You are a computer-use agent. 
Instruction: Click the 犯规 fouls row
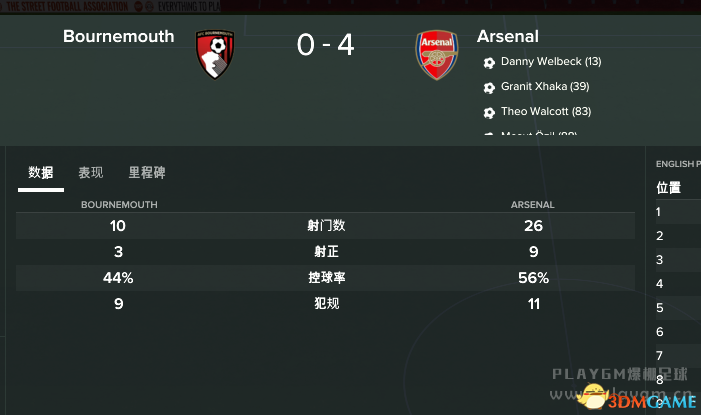tap(326, 303)
